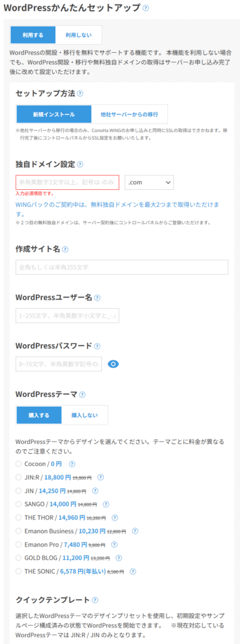
Task: Choose 他社サーバーからの移行 setup method
Action: [129, 114]
